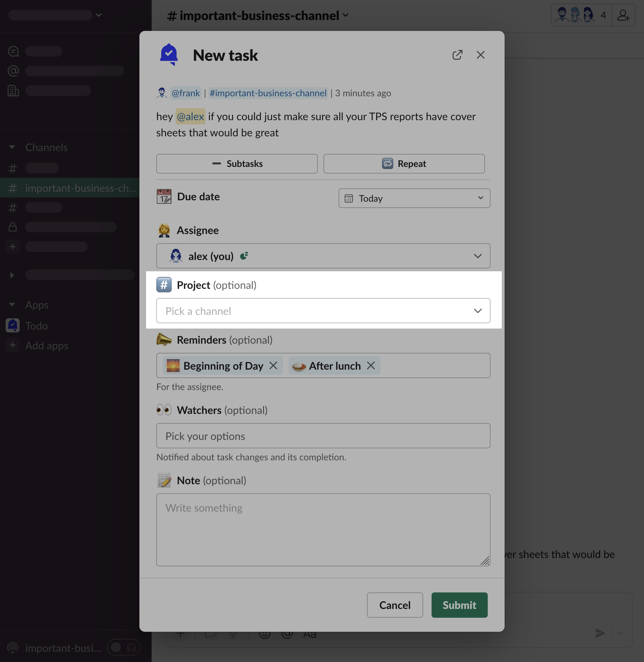The width and height of the screenshot is (644, 662).
Task: Click the Repeat button
Action: click(404, 164)
